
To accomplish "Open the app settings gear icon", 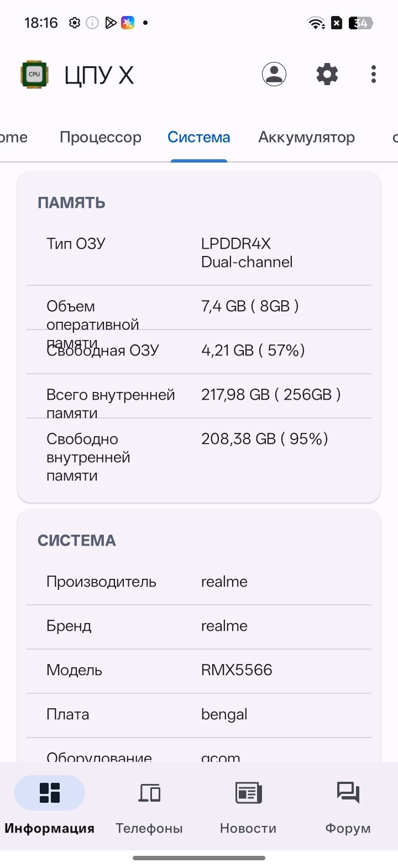I will click(x=327, y=74).
